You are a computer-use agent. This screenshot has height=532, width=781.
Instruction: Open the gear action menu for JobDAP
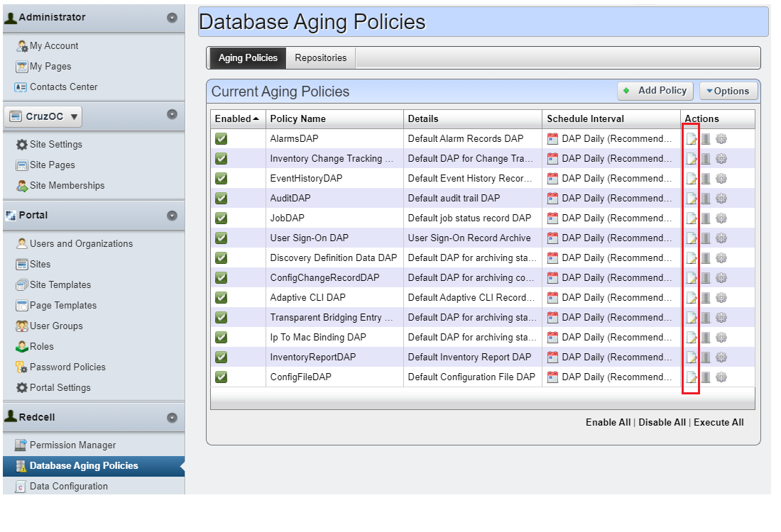click(x=721, y=218)
